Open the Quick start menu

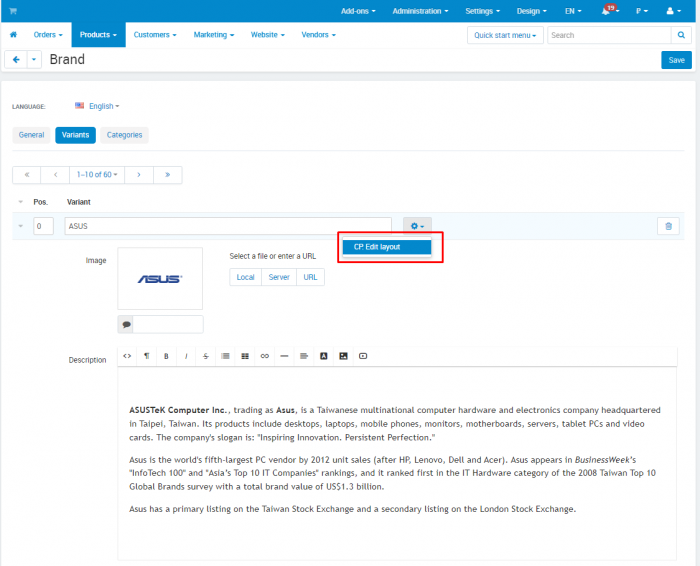click(505, 35)
